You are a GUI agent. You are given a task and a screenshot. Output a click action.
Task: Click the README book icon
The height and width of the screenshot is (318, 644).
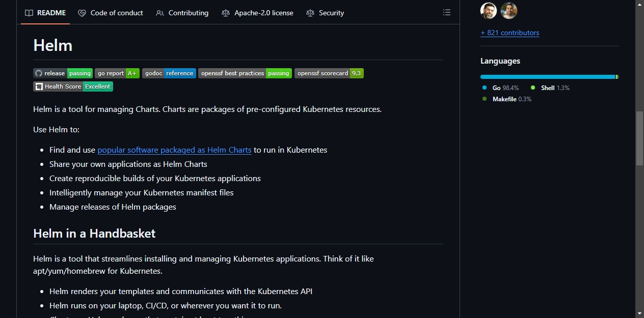coord(30,13)
